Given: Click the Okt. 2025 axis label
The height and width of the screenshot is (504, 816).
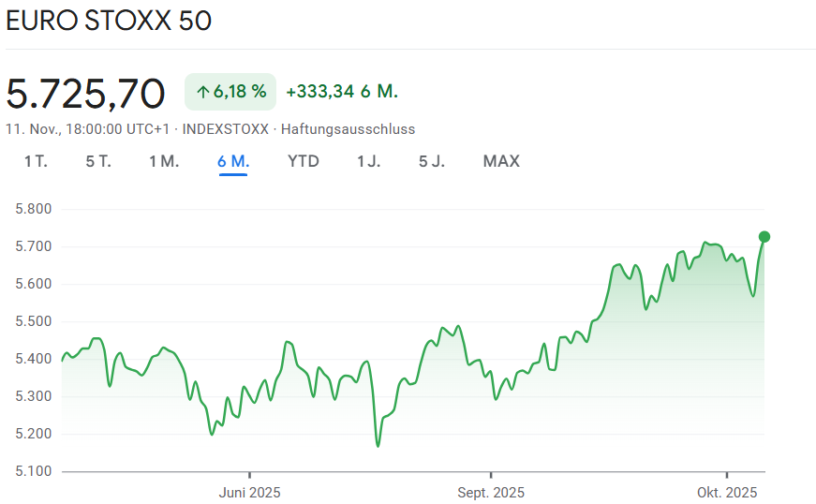Looking at the screenshot, I should pyautogui.click(x=726, y=493).
